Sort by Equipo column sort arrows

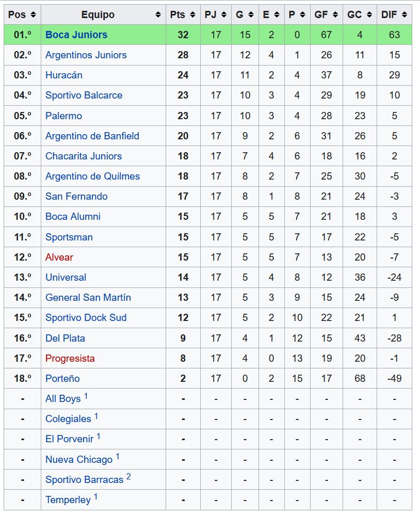point(158,14)
